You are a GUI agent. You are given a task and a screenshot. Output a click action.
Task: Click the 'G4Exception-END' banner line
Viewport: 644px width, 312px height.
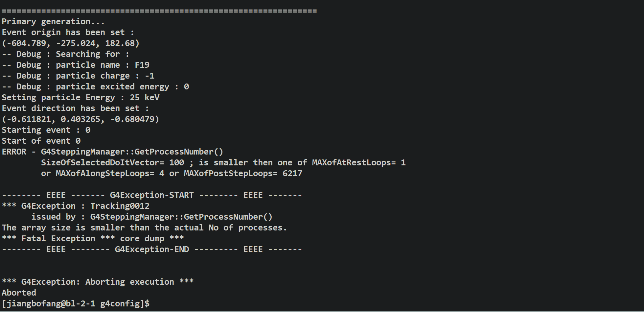pyautogui.click(x=152, y=249)
